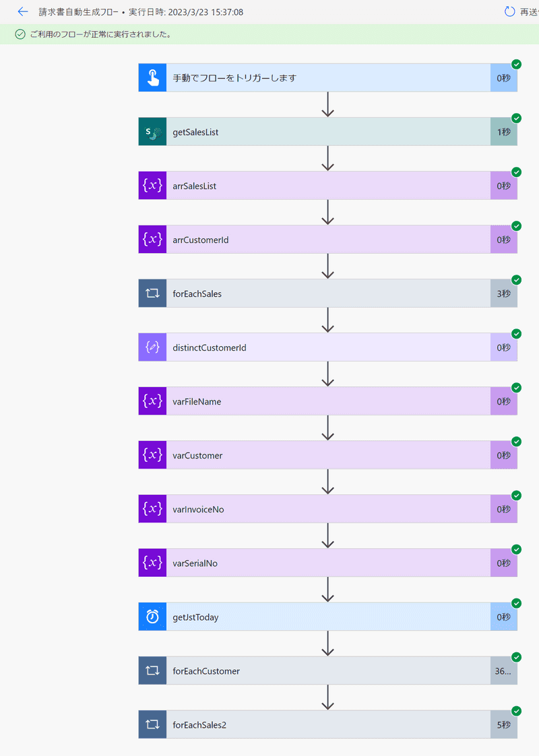This screenshot has height=756, width=539.
Task: Click the variable icon on arrSalesList
Action: [152, 186]
